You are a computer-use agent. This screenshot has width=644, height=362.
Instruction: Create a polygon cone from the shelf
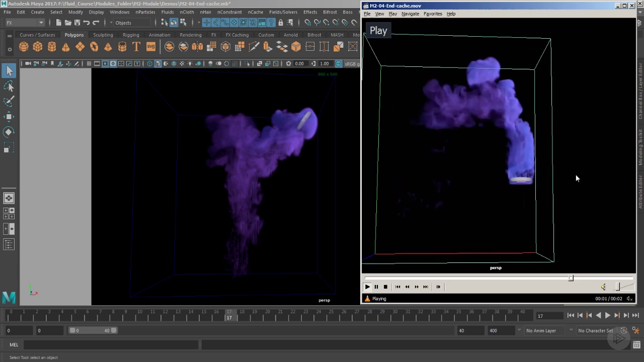coord(66,47)
